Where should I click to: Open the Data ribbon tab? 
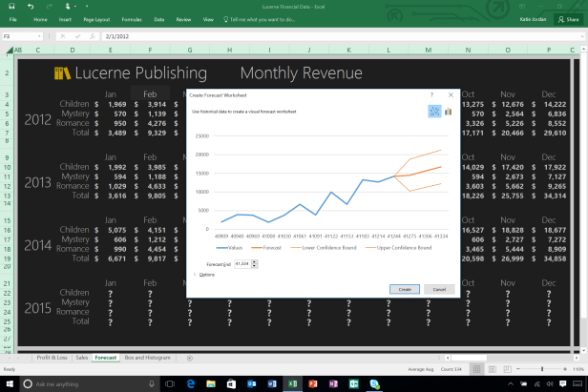point(159,19)
